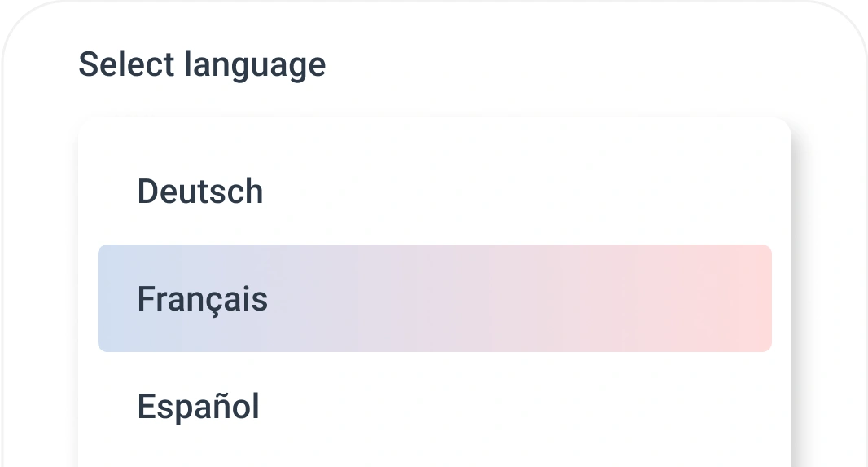Click the empty space right of Español
Viewport: 868px width, 467px height.
pos(521,407)
